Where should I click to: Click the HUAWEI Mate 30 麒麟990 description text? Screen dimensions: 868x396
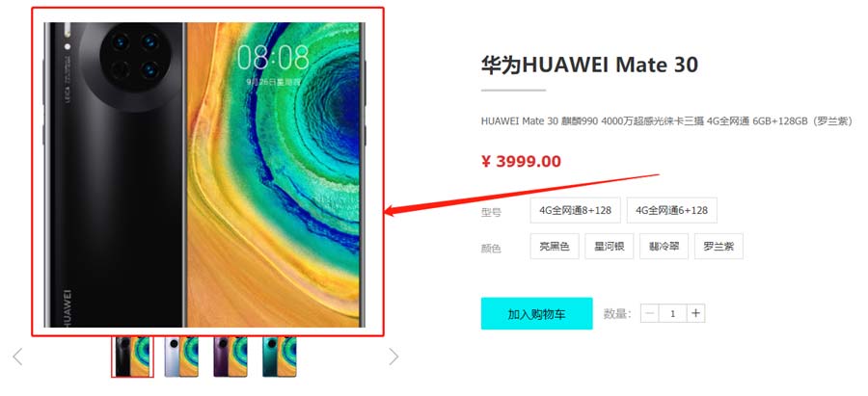coord(666,121)
